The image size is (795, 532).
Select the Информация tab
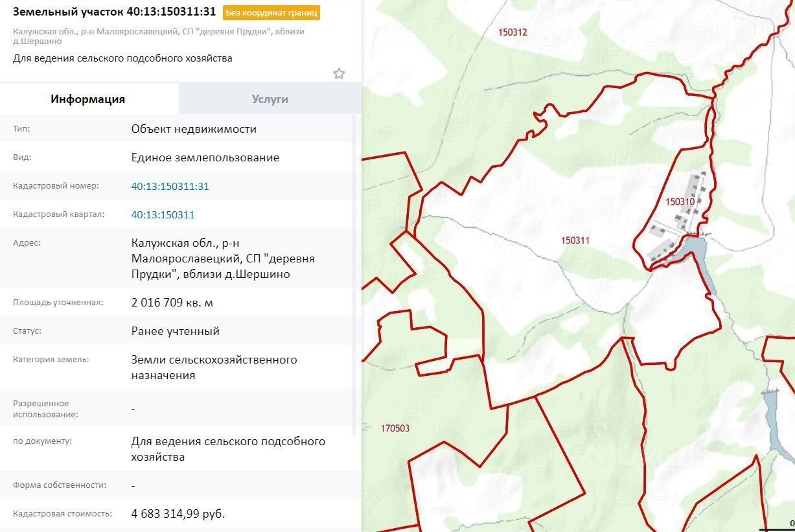click(x=88, y=99)
